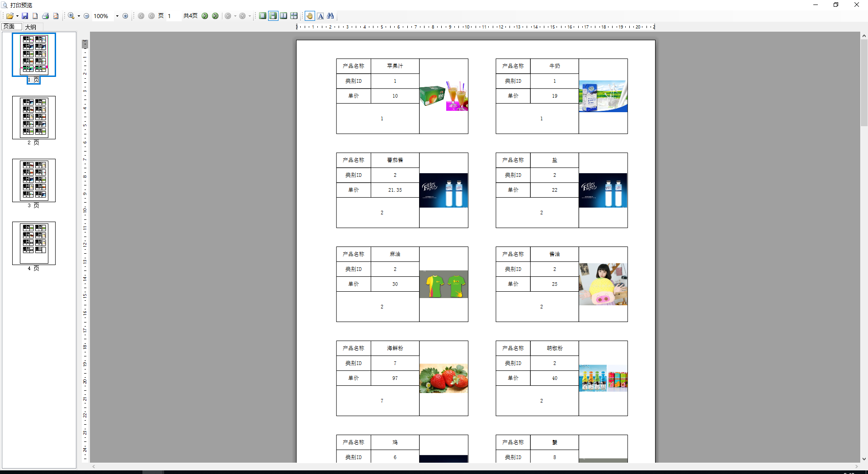Screen dimensions: 868x474
Task: Select page 4 thumbnail
Action: coord(34,243)
